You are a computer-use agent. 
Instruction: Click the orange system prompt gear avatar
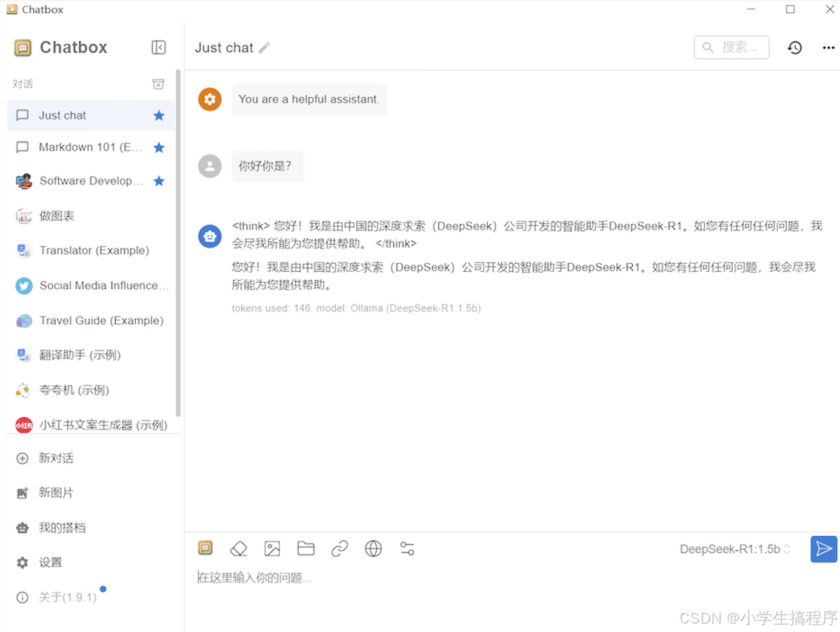tap(210, 99)
